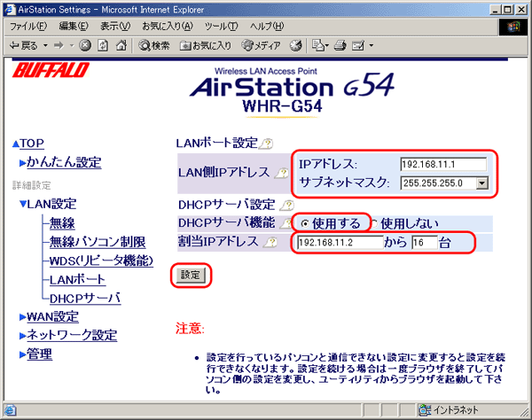Open the 表示(V) menu
The width and height of the screenshot is (532, 420).
pyautogui.click(x=115, y=26)
